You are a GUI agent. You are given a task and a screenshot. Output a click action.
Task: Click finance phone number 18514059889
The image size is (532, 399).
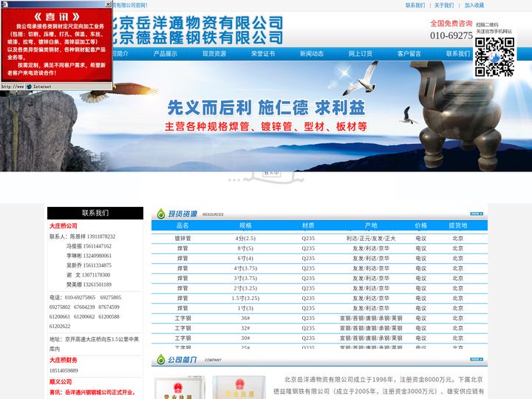coord(64,370)
